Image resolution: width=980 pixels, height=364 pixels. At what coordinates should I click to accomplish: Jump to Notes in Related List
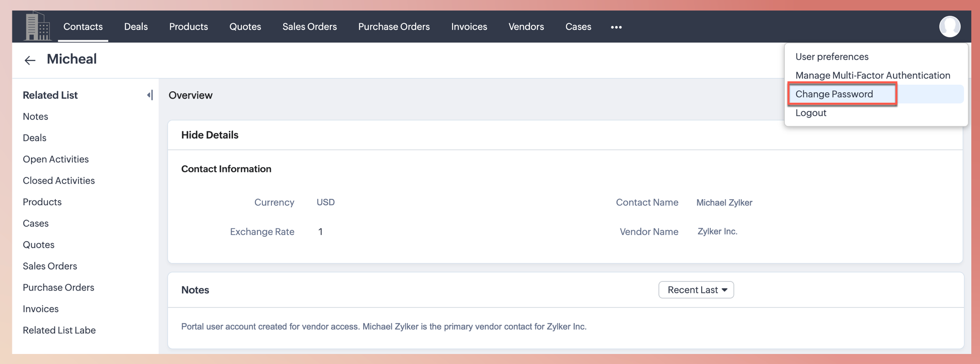point(35,116)
